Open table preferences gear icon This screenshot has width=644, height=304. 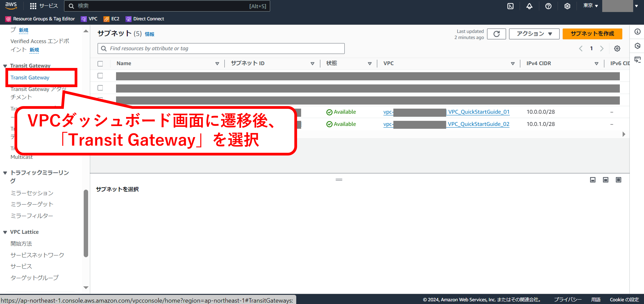point(617,49)
